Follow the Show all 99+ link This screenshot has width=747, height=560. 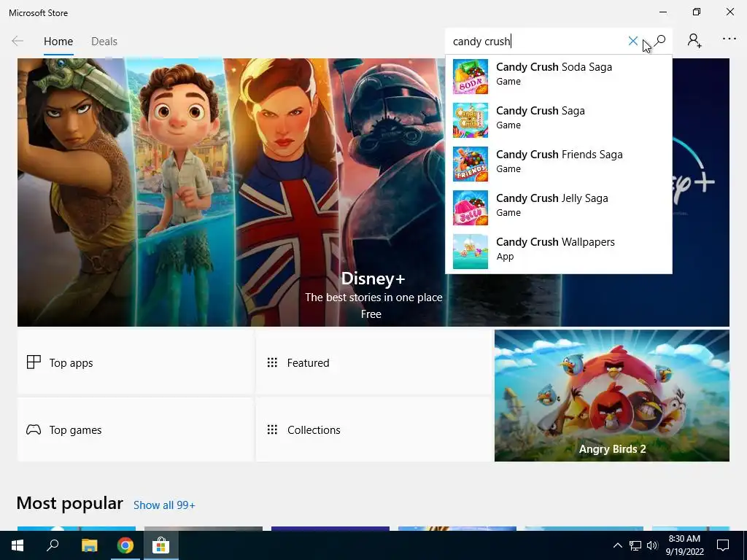tap(164, 505)
